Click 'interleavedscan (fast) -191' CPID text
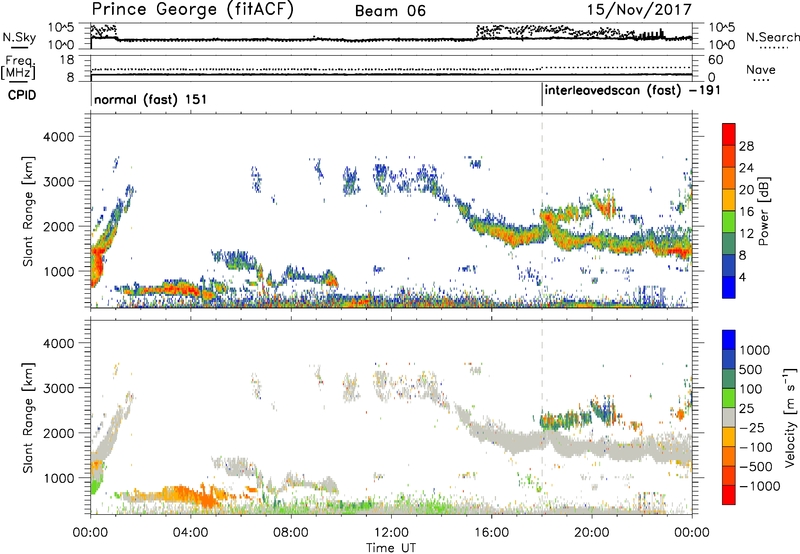The height and width of the screenshot is (554, 800). [x=632, y=90]
